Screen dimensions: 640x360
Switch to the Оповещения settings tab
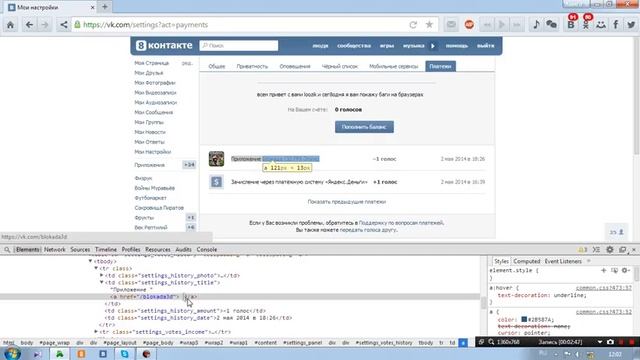pos(295,66)
